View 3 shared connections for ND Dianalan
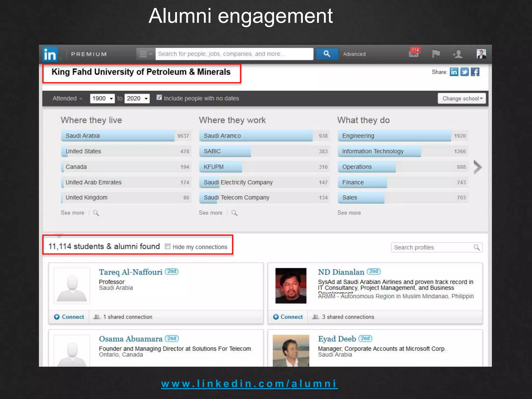 point(348,317)
